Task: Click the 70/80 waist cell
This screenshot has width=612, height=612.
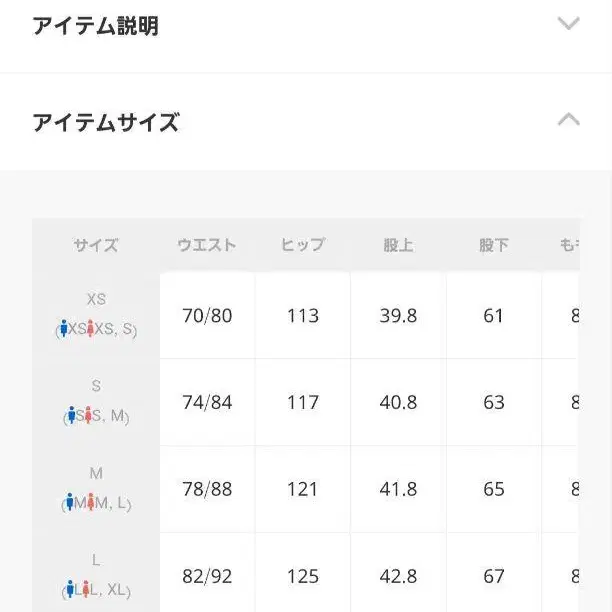Action: (x=207, y=316)
